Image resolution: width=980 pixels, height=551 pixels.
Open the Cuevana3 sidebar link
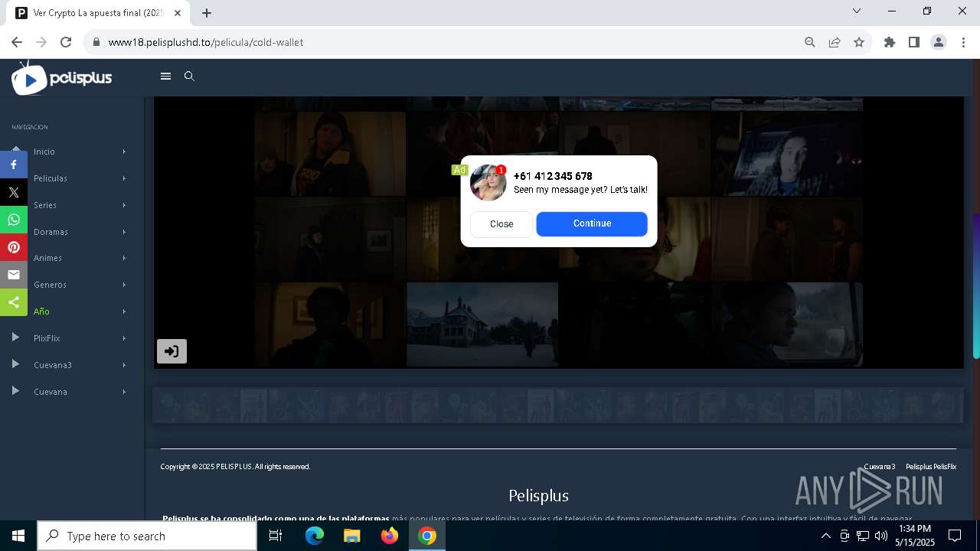pyautogui.click(x=53, y=365)
